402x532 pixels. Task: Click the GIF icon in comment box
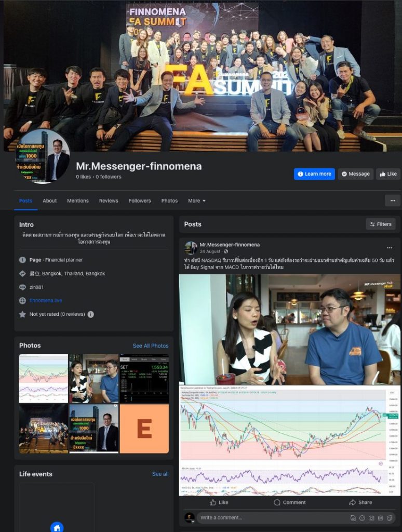point(380,518)
